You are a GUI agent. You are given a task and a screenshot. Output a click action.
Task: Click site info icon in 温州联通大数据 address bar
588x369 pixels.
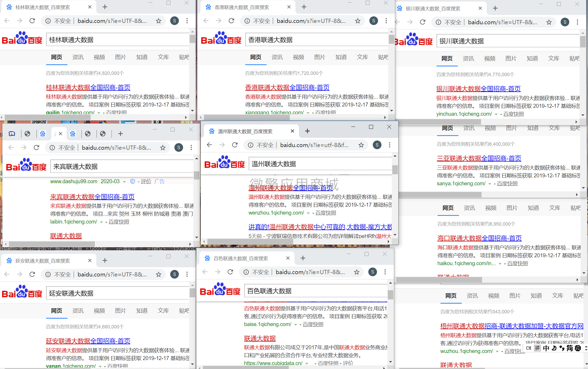(x=251, y=145)
